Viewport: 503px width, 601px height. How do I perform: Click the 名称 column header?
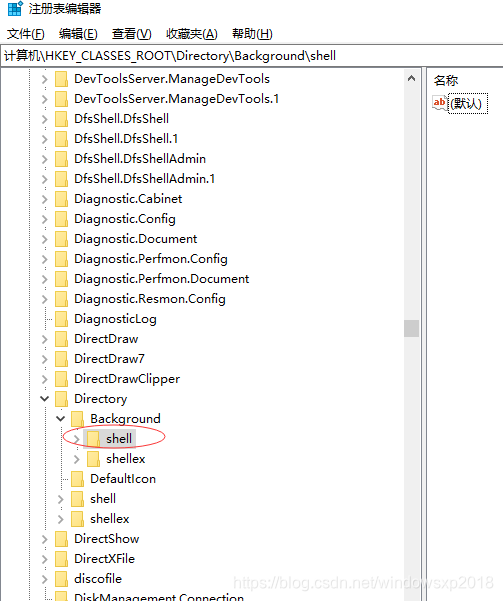446,80
